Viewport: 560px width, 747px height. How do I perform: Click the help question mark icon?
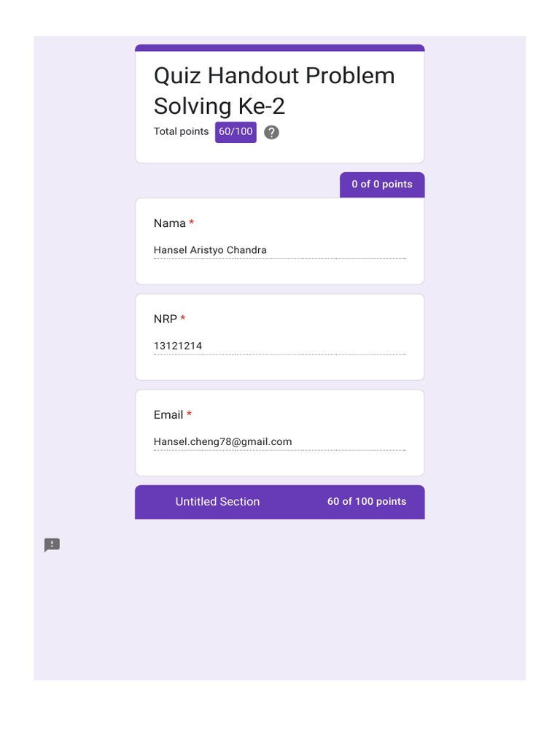271,133
